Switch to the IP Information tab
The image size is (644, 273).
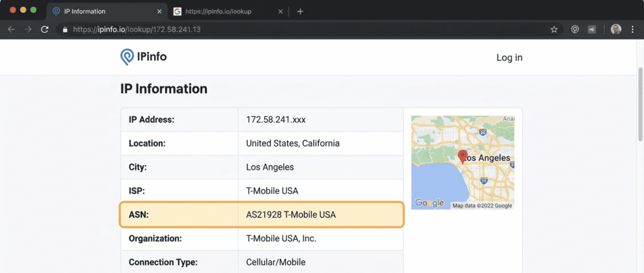pos(107,11)
